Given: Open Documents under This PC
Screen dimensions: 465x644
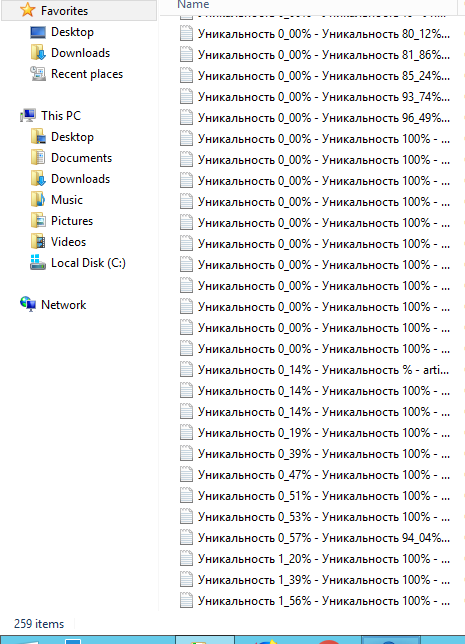Looking at the screenshot, I should tap(81, 158).
